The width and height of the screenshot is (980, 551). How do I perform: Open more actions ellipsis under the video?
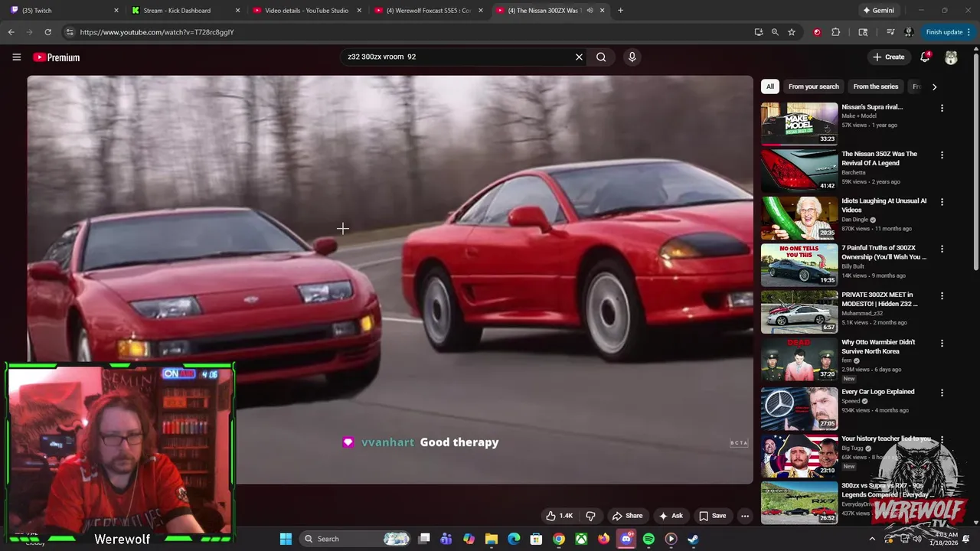pos(744,516)
